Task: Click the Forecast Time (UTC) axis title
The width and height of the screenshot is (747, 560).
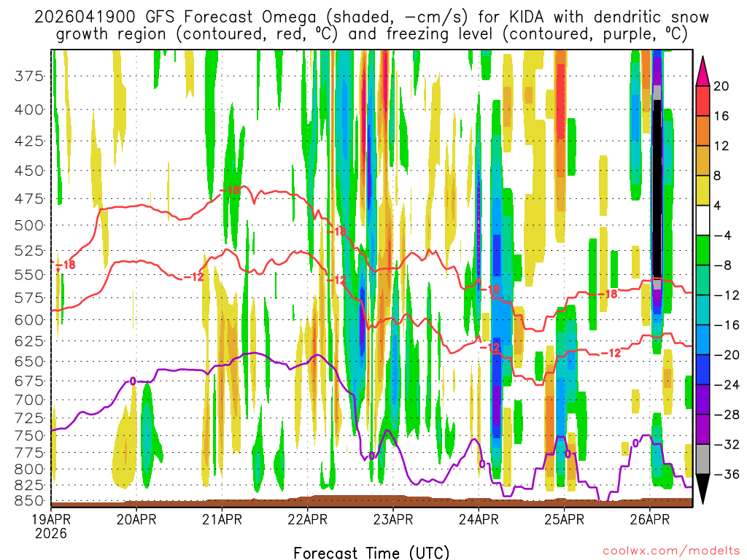Action: click(x=371, y=553)
